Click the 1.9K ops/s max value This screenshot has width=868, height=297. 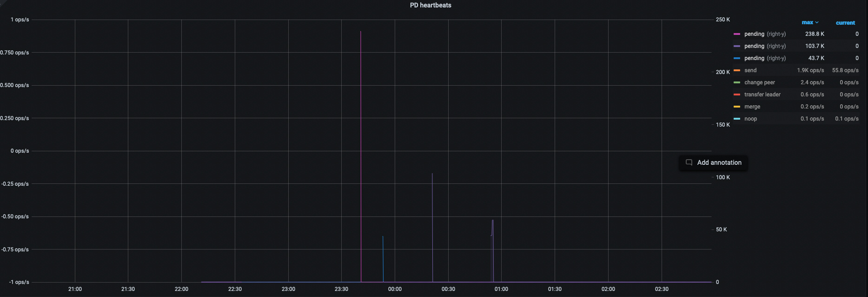click(810, 70)
